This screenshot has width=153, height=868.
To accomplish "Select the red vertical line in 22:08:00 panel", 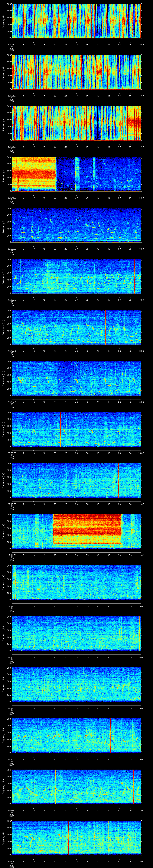I will pyautogui.click(x=83, y=378).
